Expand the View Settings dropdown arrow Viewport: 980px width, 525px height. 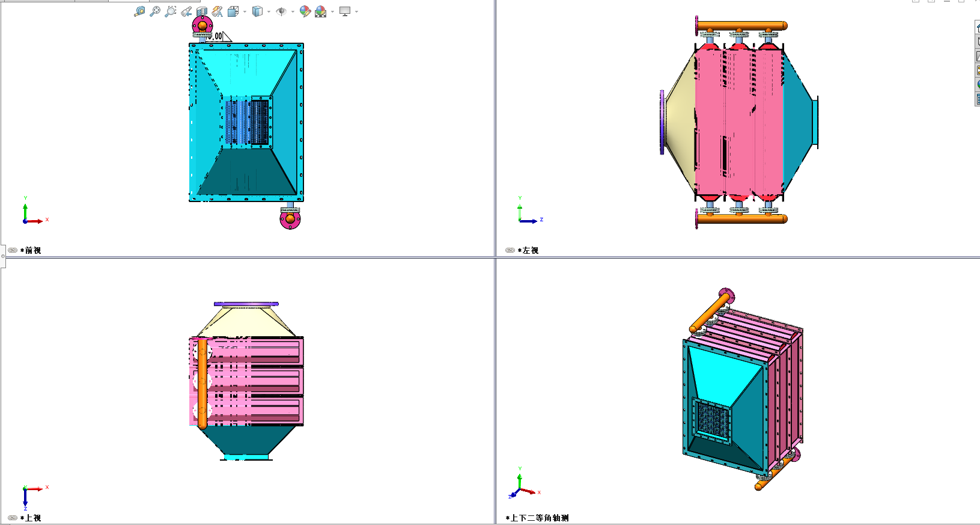[x=356, y=11]
